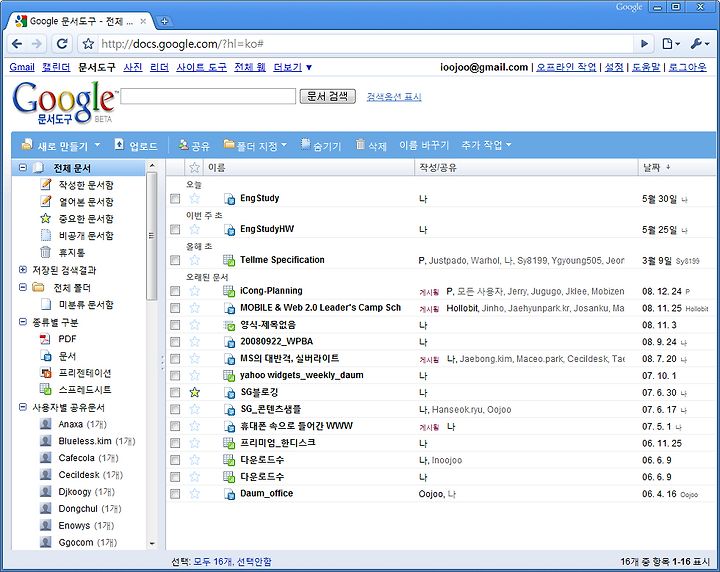
Task: Select PDF file type filter
Action: point(67,339)
